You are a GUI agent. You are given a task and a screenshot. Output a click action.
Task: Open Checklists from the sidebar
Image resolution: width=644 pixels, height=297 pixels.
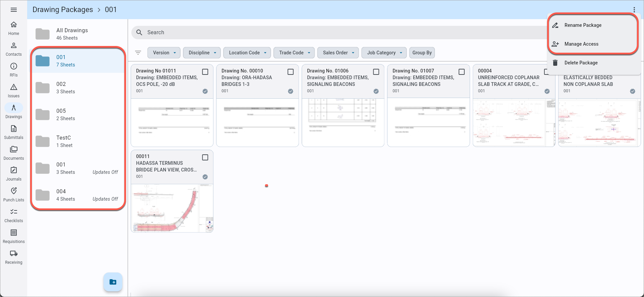click(14, 216)
